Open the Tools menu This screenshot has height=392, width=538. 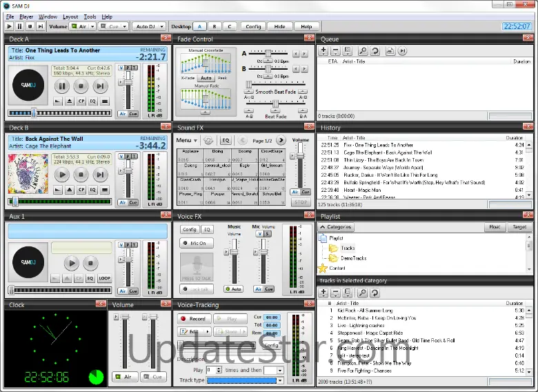click(90, 17)
